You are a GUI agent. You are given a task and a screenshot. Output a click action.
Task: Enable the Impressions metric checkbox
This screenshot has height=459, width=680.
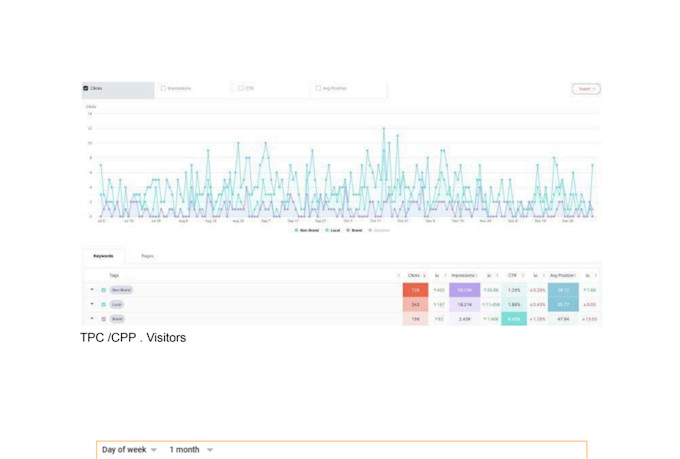coord(163,88)
